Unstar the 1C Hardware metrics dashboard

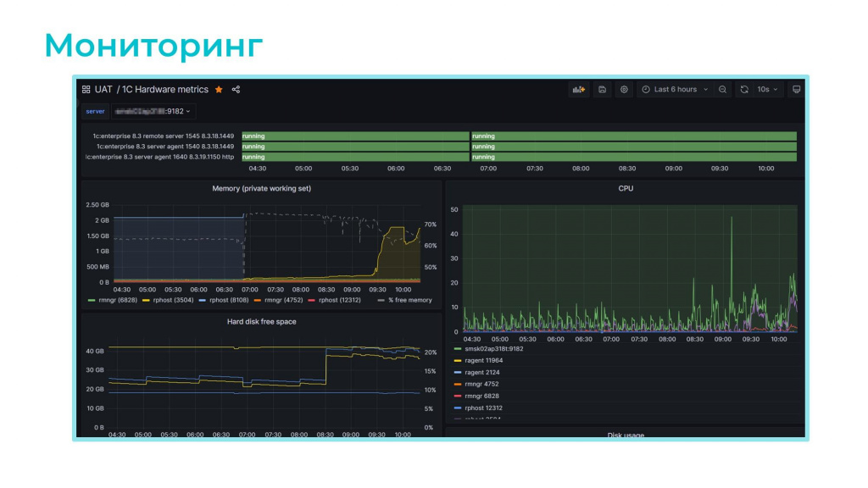pos(219,90)
